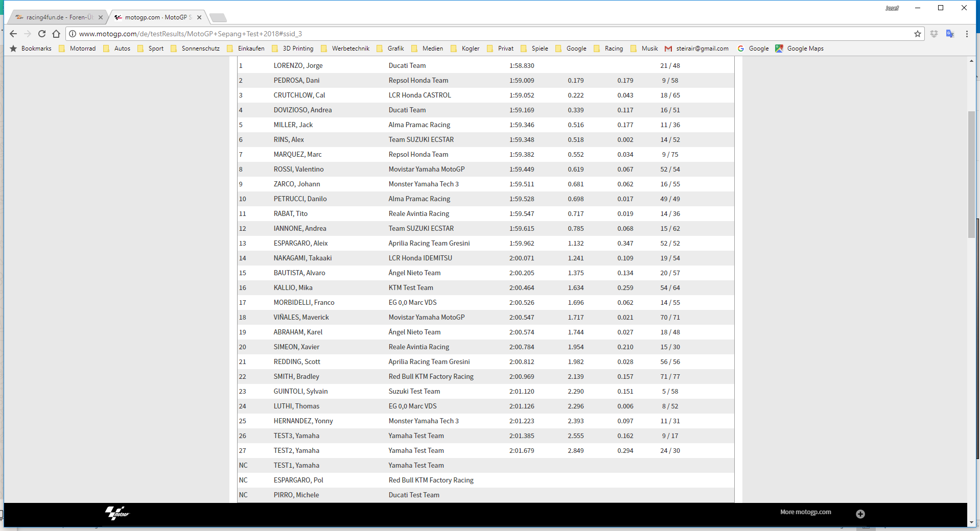Click the MotoGP logo in footer
The width and height of the screenshot is (980, 531).
[117, 513]
